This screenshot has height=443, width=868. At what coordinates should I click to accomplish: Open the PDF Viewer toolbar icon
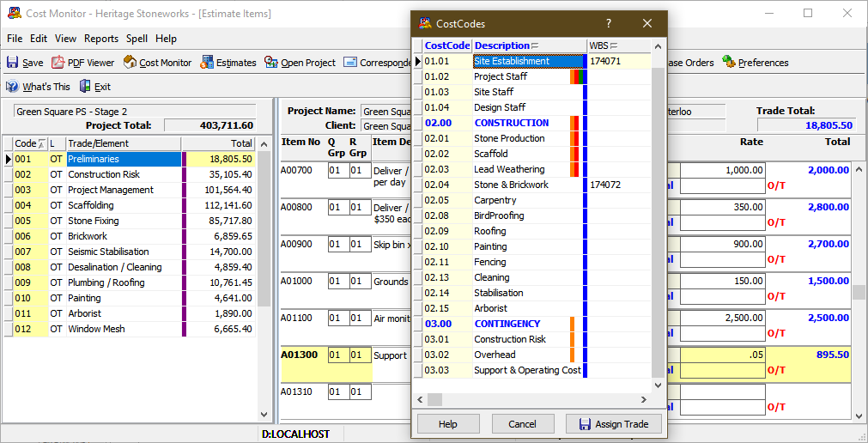click(58, 63)
